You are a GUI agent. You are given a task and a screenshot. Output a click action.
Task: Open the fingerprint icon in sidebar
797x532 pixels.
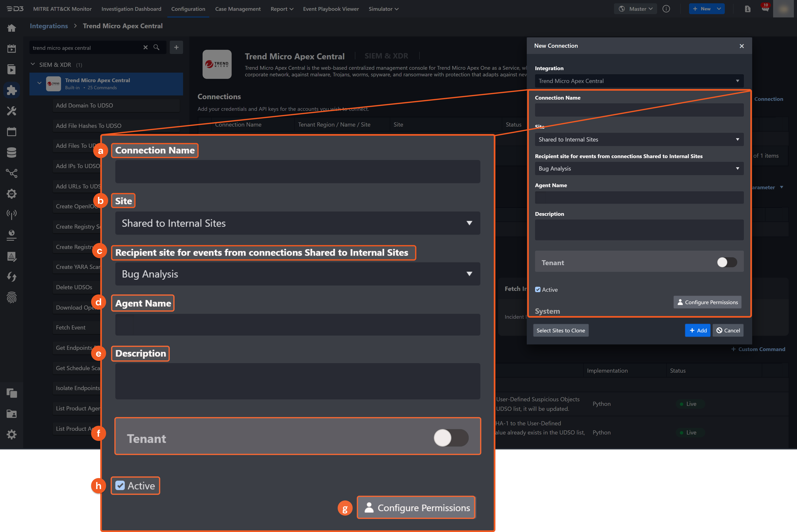(12, 298)
